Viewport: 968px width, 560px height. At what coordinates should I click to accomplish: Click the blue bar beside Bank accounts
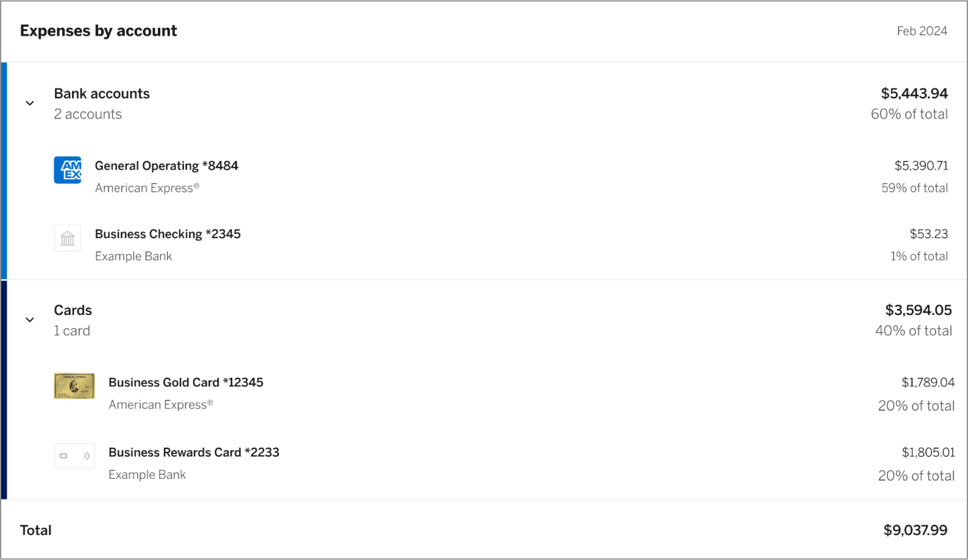pyautogui.click(x=3, y=171)
